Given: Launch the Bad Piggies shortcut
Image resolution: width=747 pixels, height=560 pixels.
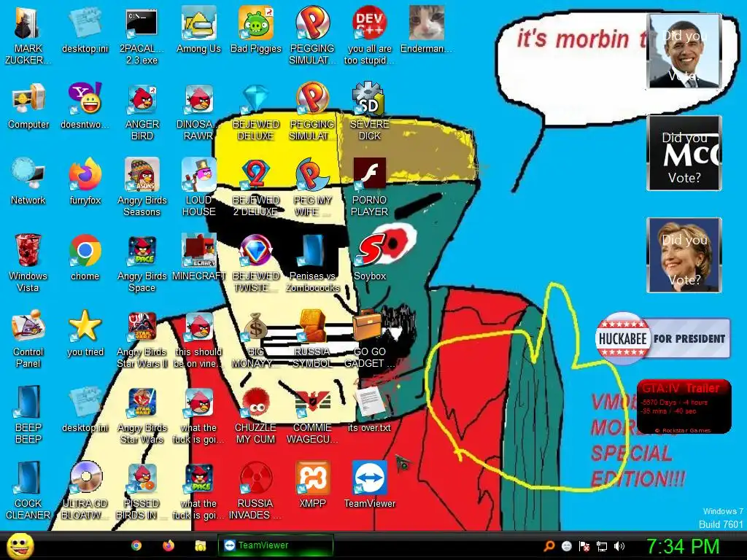Looking at the screenshot, I should (256, 29).
